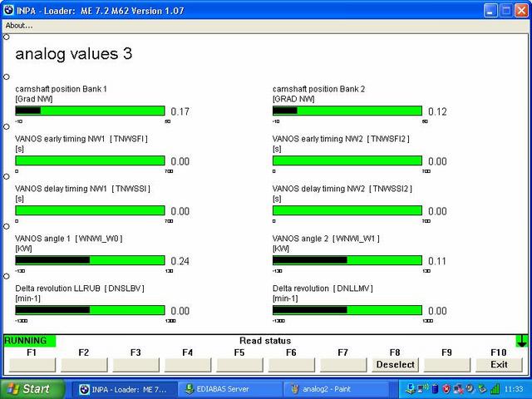Open the Windows Start menu
Screen dimensions: 532x399
pyautogui.click(x=29, y=389)
